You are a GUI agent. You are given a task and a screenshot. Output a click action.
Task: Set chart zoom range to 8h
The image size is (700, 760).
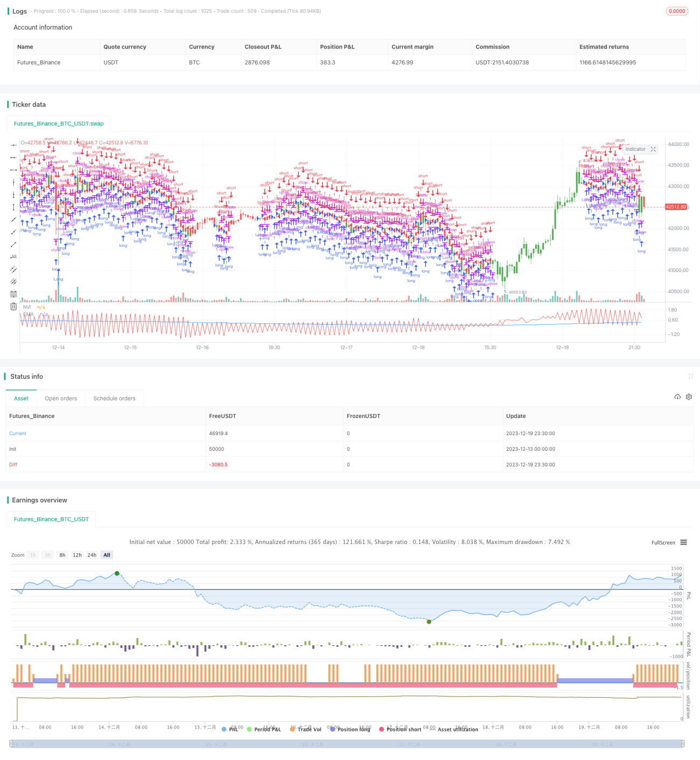pyautogui.click(x=62, y=555)
